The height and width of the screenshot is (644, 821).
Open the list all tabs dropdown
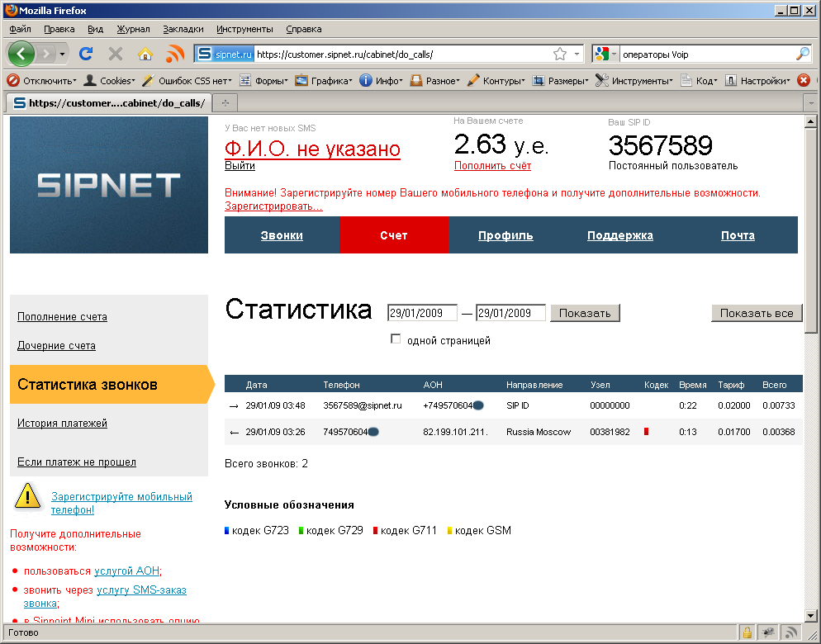(811, 102)
